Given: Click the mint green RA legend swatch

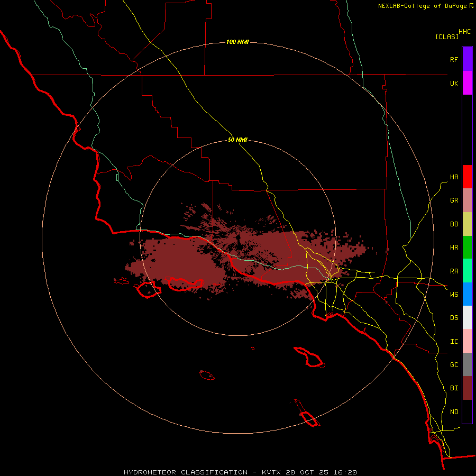Looking at the screenshot, I should tap(467, 271).
